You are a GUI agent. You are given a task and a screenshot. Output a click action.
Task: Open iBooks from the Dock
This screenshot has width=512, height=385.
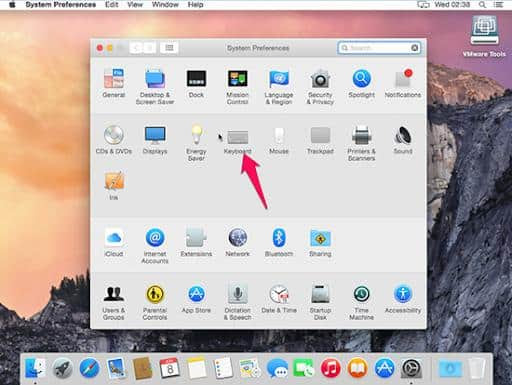click(x=357, y=368)
